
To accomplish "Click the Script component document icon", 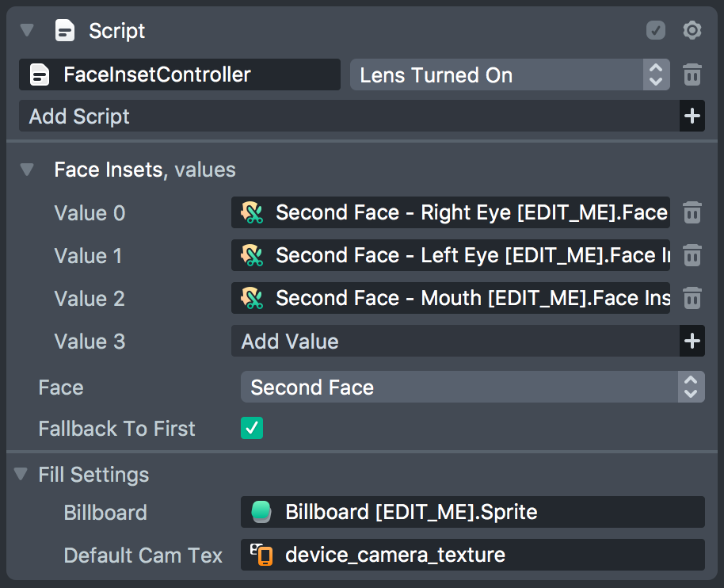I will [65, 31].
